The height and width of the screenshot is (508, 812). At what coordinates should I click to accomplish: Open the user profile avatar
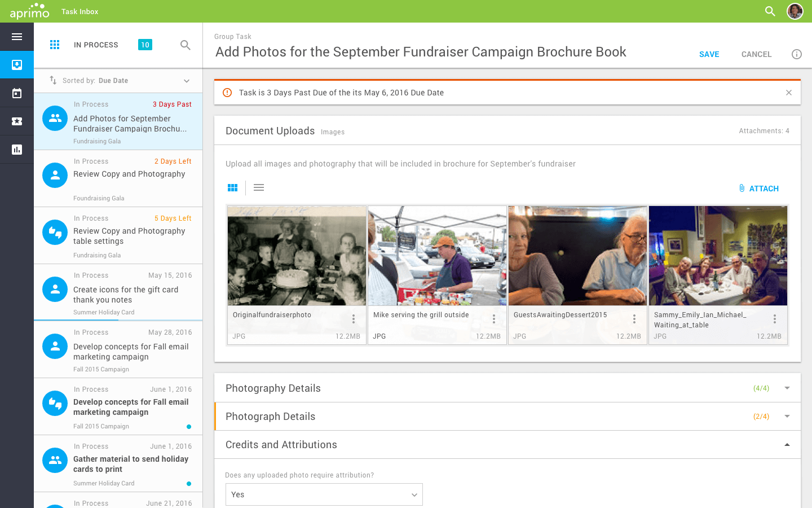[x=795, y=11]
